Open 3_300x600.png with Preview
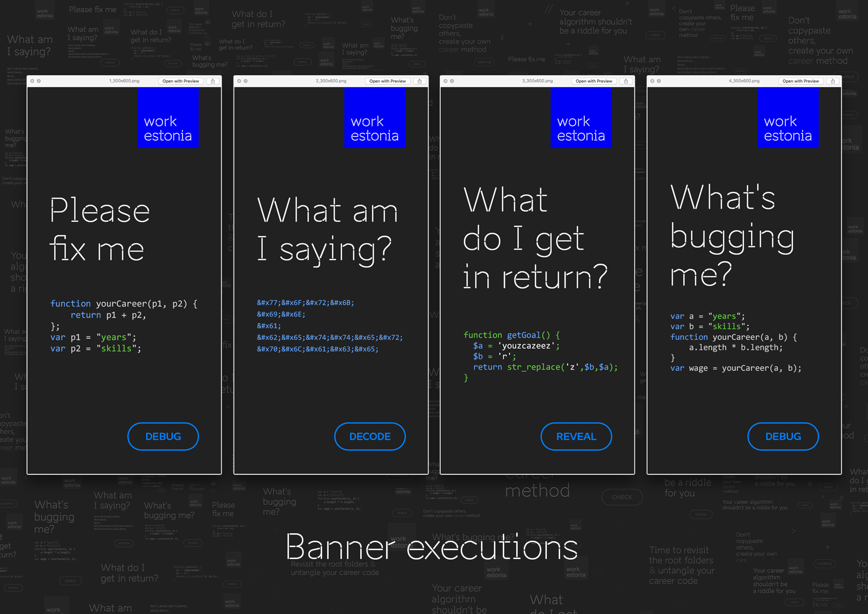This screenshot has width=868, height=614. coord(594,81)
